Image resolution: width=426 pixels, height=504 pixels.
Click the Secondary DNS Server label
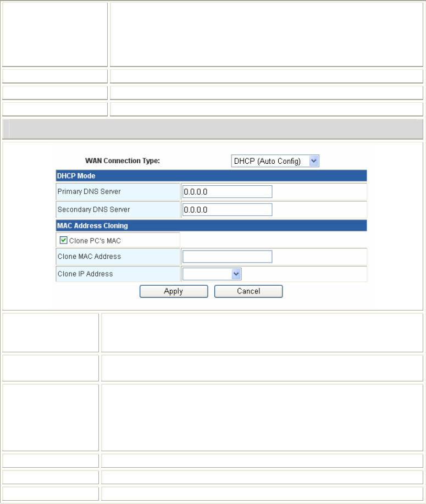tap(93, 209)
